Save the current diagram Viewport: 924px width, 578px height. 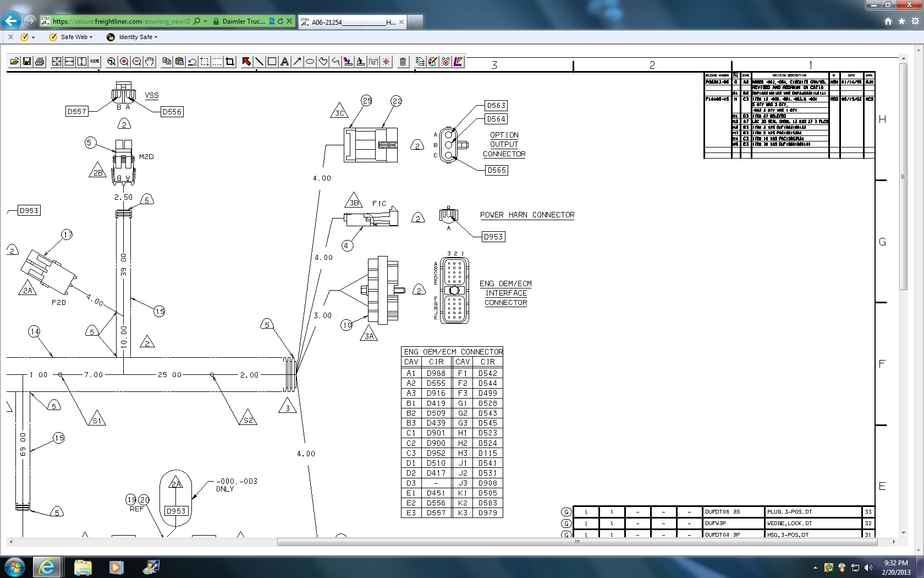tap(27, 62)
